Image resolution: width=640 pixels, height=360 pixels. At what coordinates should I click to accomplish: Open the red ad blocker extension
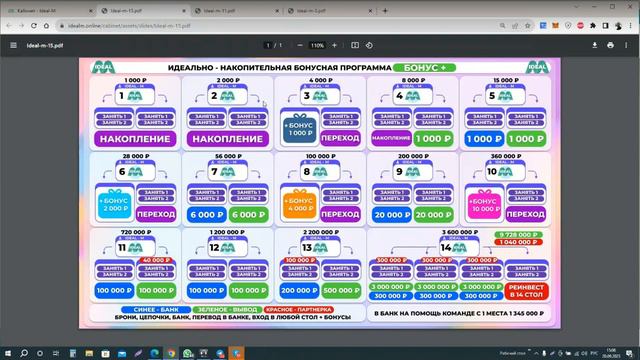pyautogui.click(x=580, y=26)
